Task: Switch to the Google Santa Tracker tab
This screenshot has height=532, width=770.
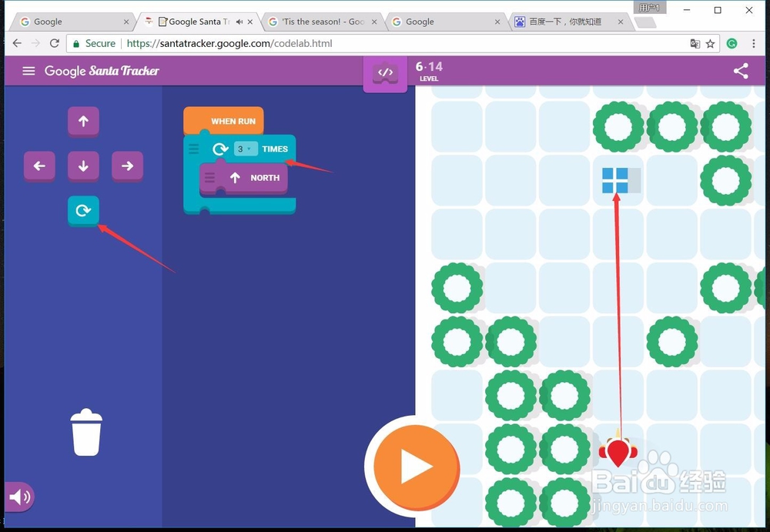Action: tap(199, 22)
